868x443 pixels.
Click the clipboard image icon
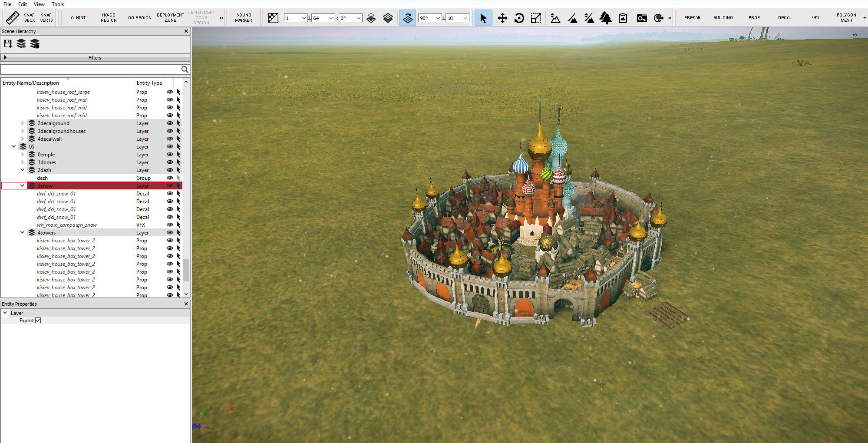[623, 18]
